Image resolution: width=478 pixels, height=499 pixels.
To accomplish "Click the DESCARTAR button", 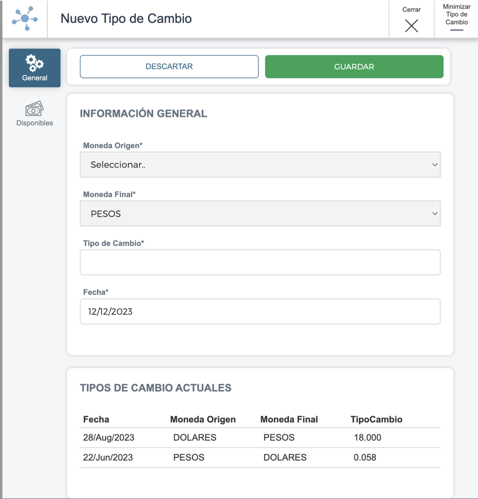I will tap(169, 66).
